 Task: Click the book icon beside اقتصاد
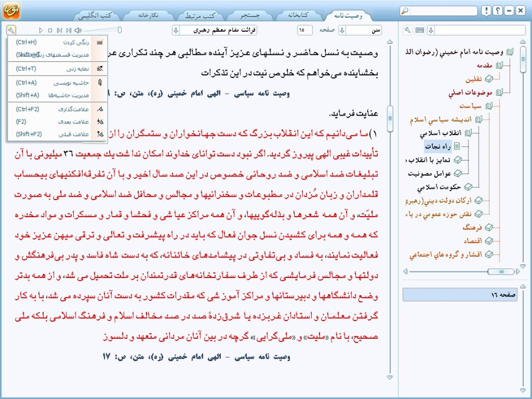coord(489,241)
